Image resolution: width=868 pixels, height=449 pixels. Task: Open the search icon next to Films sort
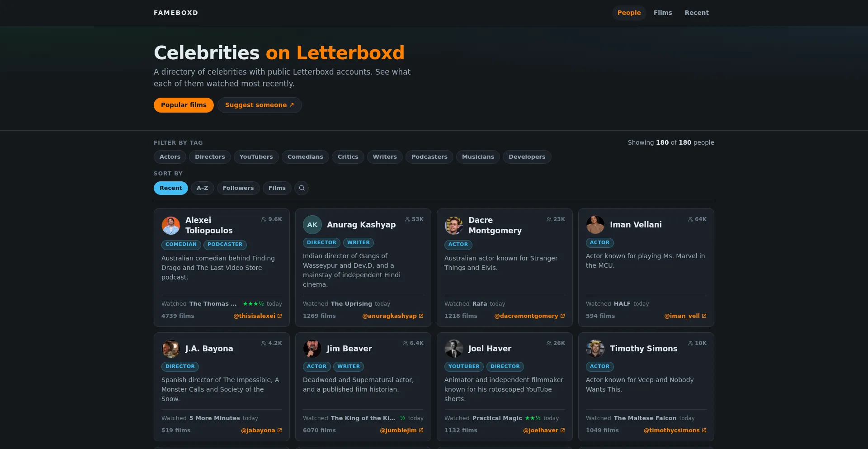(x=302, y=188)
